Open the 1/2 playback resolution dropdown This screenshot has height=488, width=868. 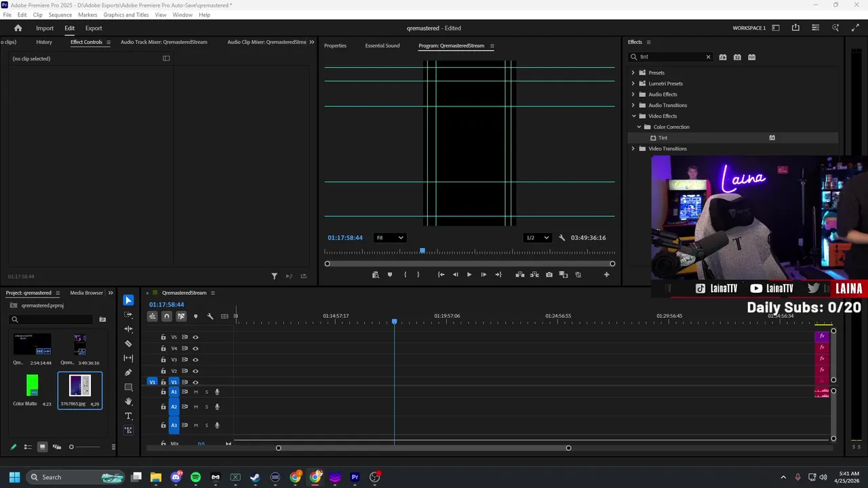(537, 238)
